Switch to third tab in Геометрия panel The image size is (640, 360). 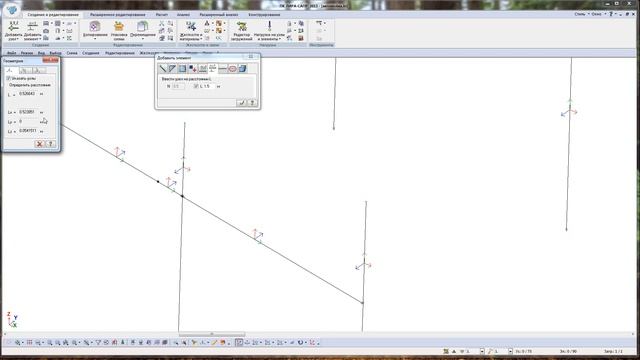[39, 70]
